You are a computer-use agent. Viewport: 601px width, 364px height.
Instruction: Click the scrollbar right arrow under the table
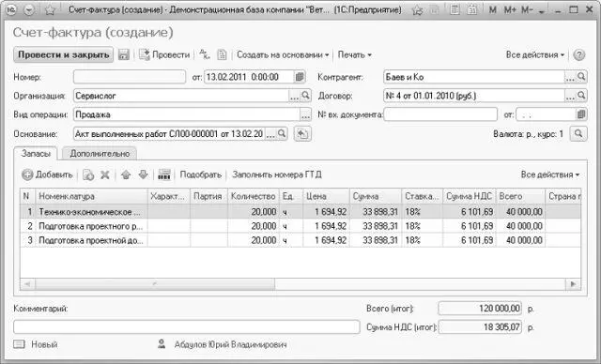point(573,284)
